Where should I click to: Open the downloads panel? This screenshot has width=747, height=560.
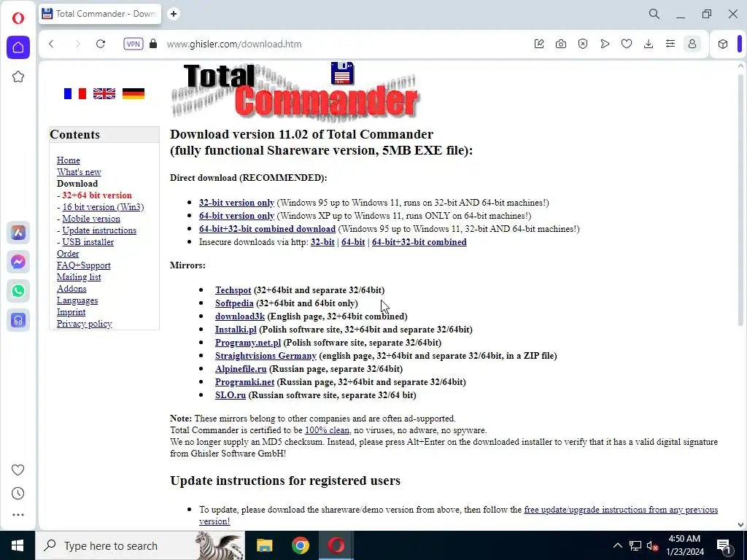click(x=649, y=44)
